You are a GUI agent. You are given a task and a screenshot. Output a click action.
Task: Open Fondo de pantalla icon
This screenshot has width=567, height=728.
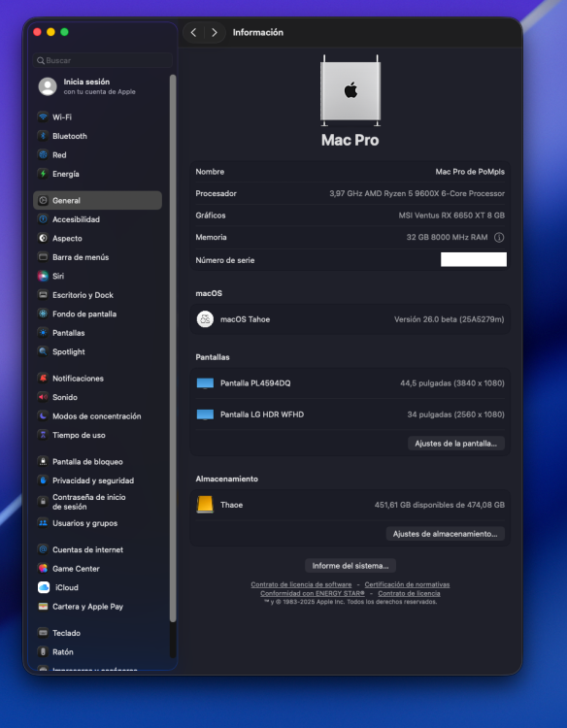43,314
